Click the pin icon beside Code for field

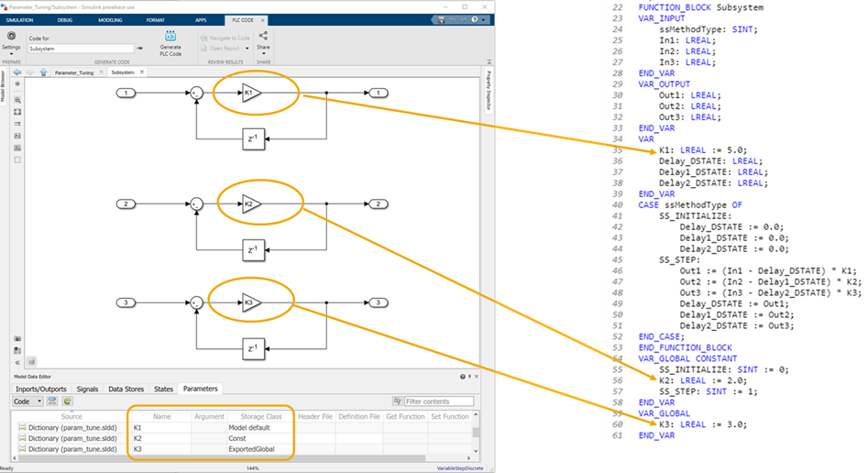point(139,49)
